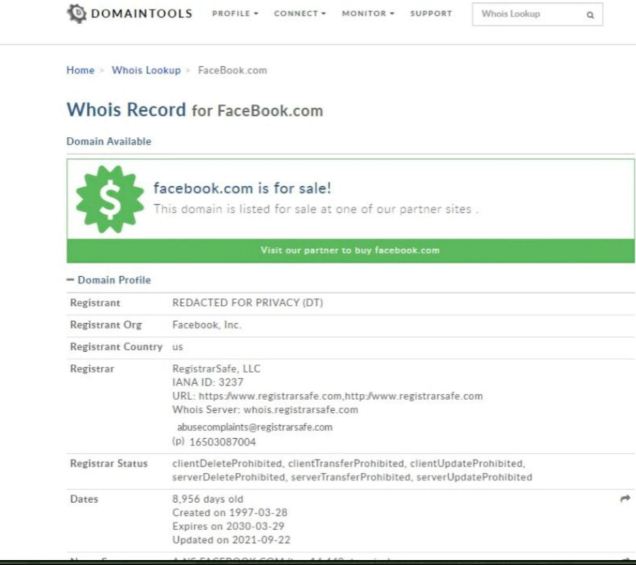Open Whois Lookup breadcrumb link

pos(146,70)
